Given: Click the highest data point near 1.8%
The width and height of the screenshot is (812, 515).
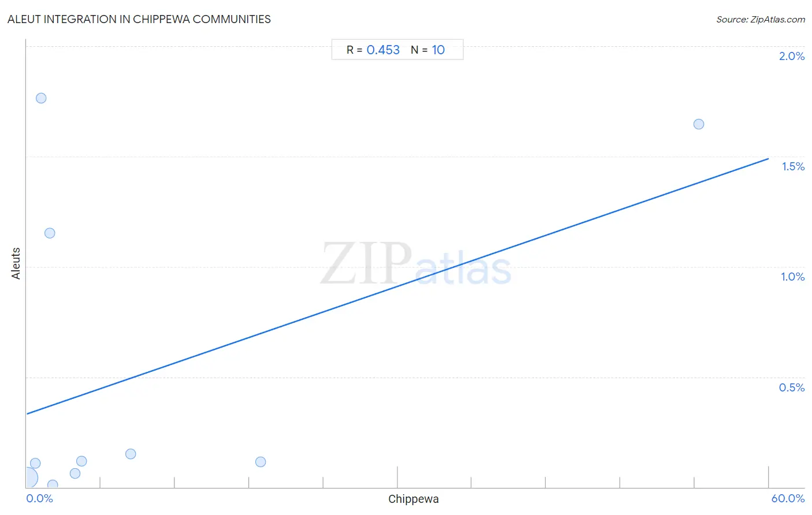Looking at the screenshot, I should [x=41, y=98].
